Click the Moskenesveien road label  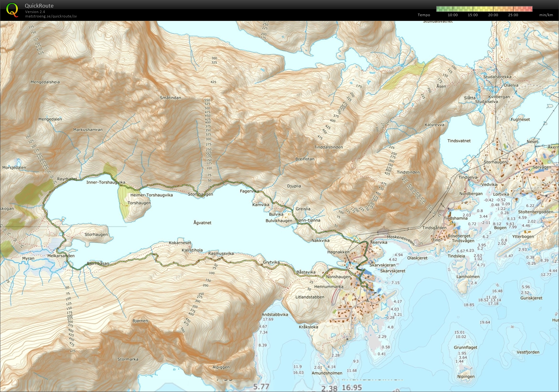tap(401, 240)
